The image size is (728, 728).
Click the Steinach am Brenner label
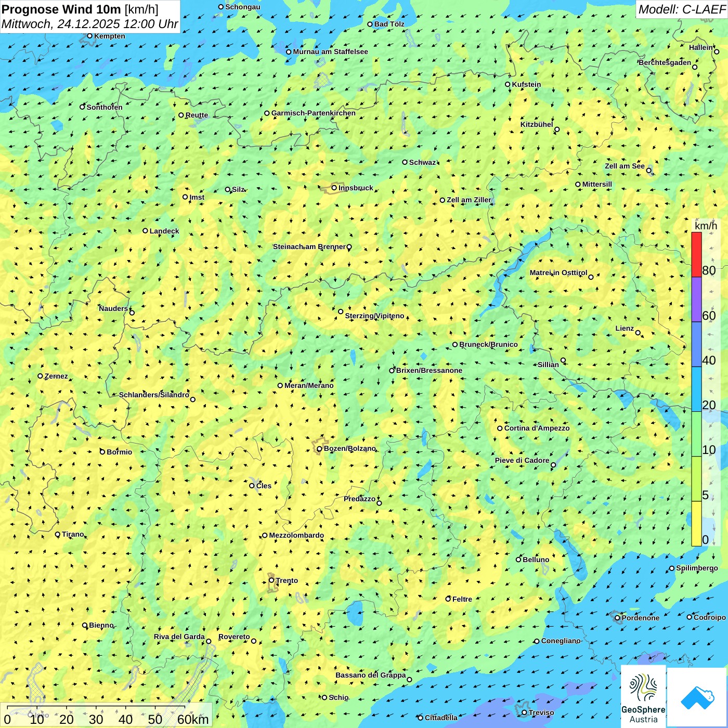[x=309, y=246]
